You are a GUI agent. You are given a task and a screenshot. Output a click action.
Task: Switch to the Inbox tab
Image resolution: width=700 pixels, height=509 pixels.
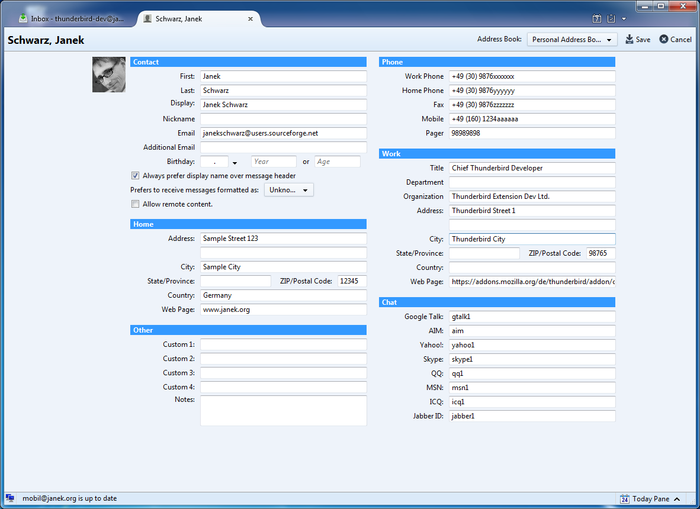[x=71, y=19]
